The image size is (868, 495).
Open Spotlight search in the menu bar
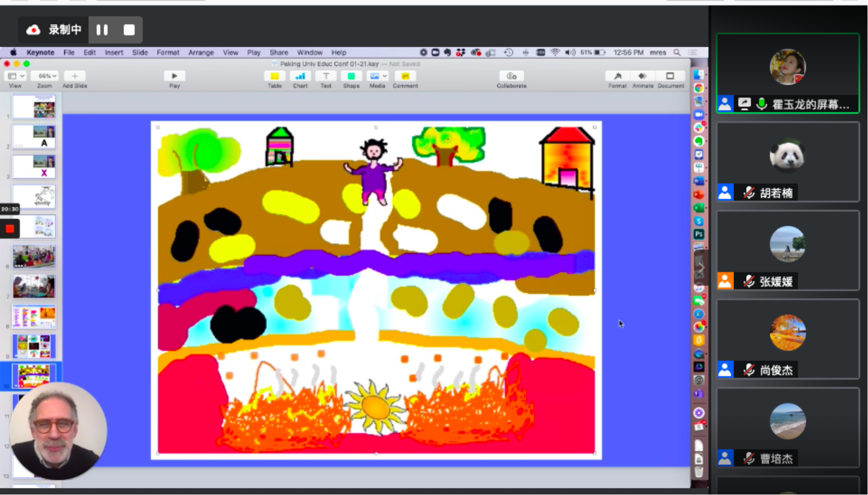click(x=677, y=52)
